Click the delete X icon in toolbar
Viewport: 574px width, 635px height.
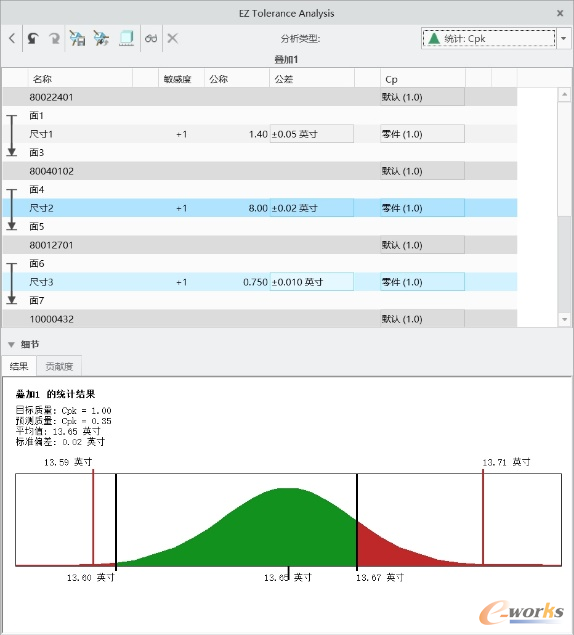point(173,38)
